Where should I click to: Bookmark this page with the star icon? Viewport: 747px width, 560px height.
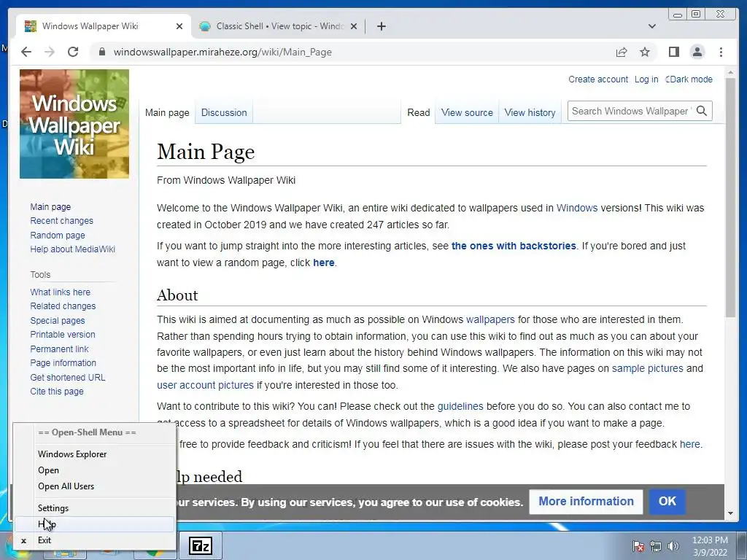pyautogui.click(x=645, y=52)
